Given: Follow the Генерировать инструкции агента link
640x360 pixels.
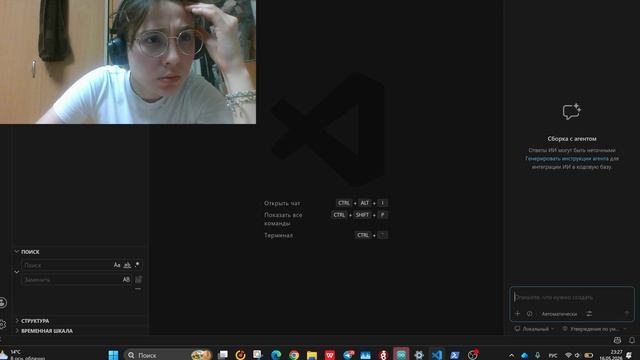Looking at the screenshot, I should (567, 158).
